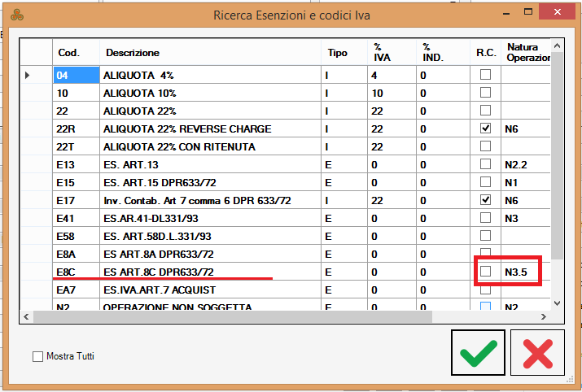582x392 pixels.
Task: Click the row selector arrow for first row
Action: point(28,76)
